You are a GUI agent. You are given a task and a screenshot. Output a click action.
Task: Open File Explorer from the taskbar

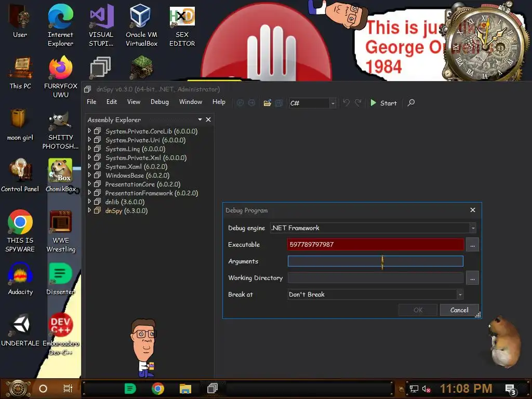pyautogui.click(x=185, y=389)
